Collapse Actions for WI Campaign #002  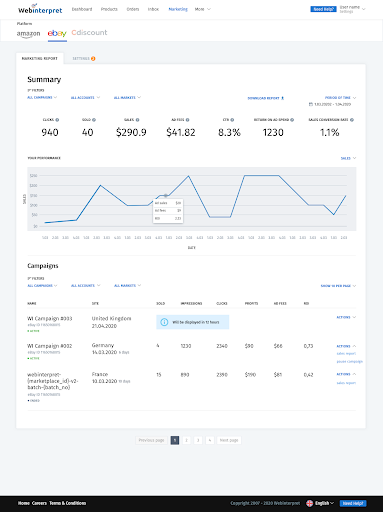(346, 346)
